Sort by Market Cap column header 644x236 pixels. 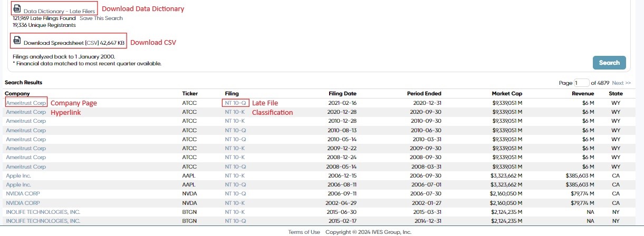click(x=507, y=93)
